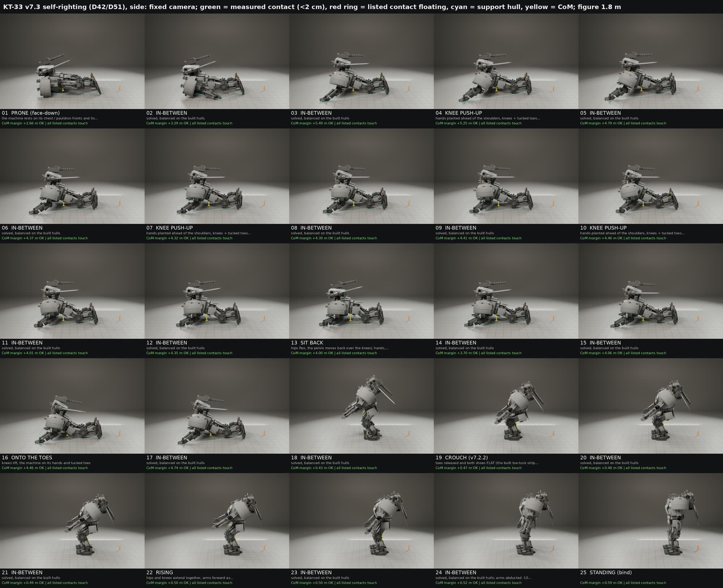Click the 'CoM margin +0.59 m OK' status line
Viewport: 723px width, 588px height.
(x=623, y=583)
